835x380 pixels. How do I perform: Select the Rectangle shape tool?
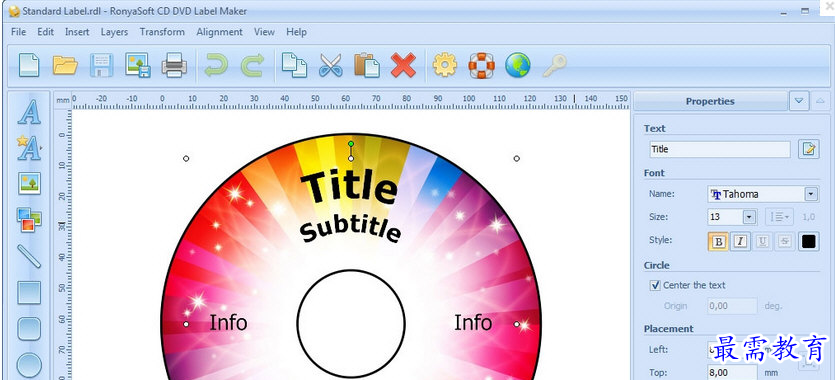click(29, 293)
